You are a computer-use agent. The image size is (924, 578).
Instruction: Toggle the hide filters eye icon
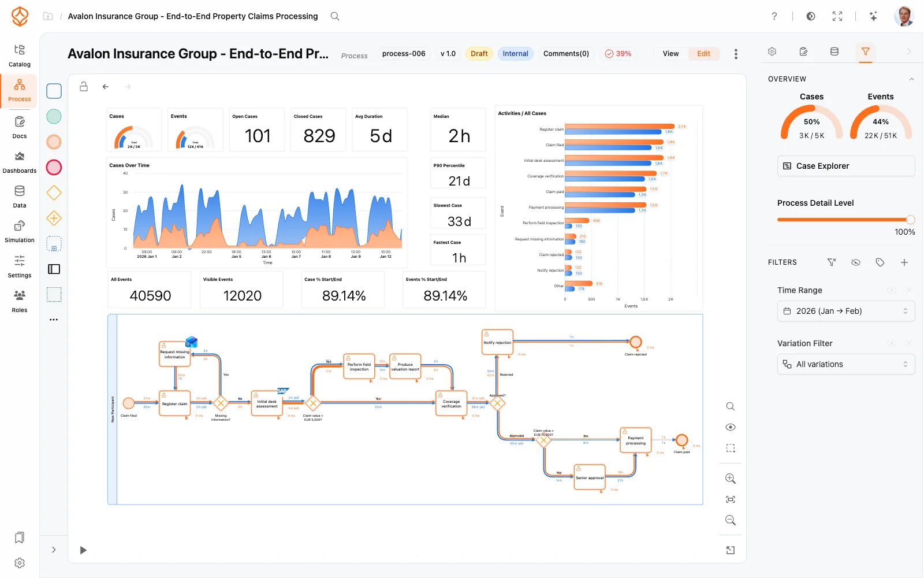pyautogui.click(x=856, y=262)
